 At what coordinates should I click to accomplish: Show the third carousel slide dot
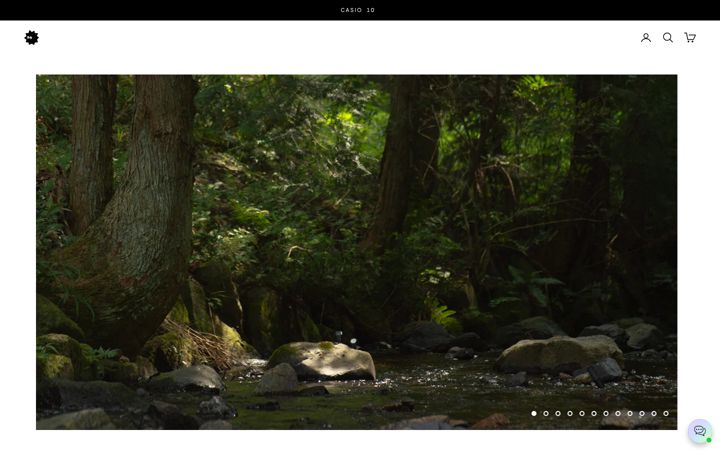(x=558, y=413)
